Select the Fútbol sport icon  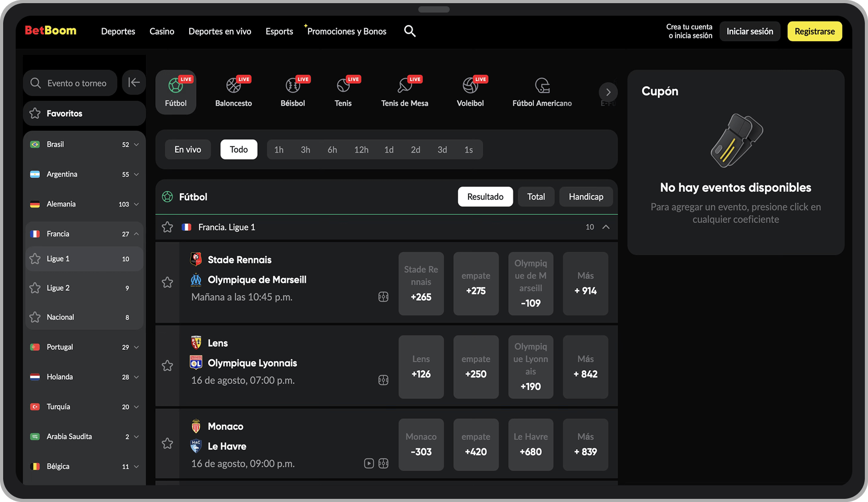(x=176, y=92)
